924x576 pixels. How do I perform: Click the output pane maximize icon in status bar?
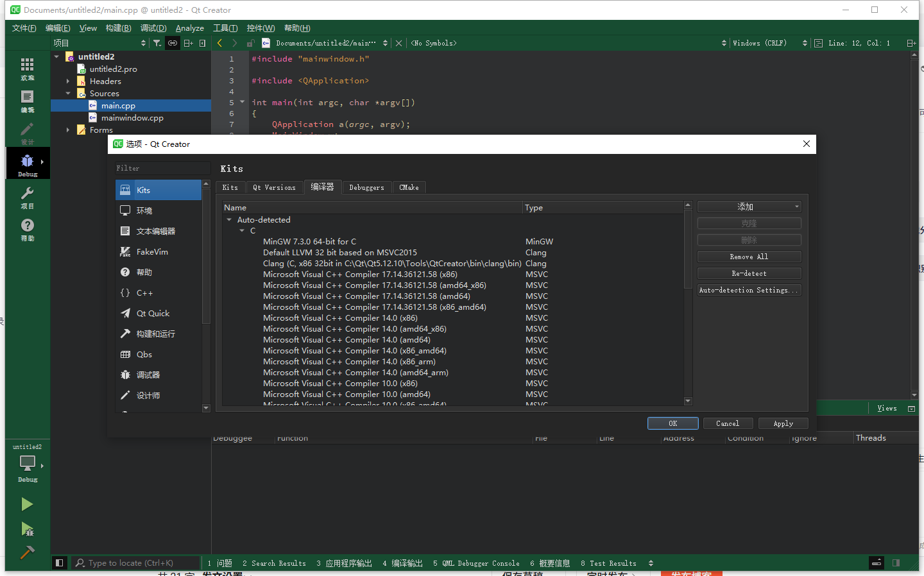click(x=877, y=563)
